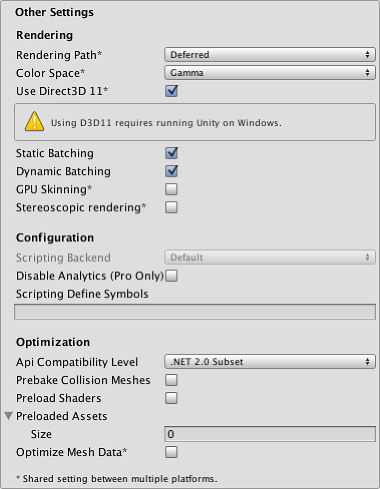
Task: Uncheck the Use Direct3D 11 checkbox
Action: [171, 91]
